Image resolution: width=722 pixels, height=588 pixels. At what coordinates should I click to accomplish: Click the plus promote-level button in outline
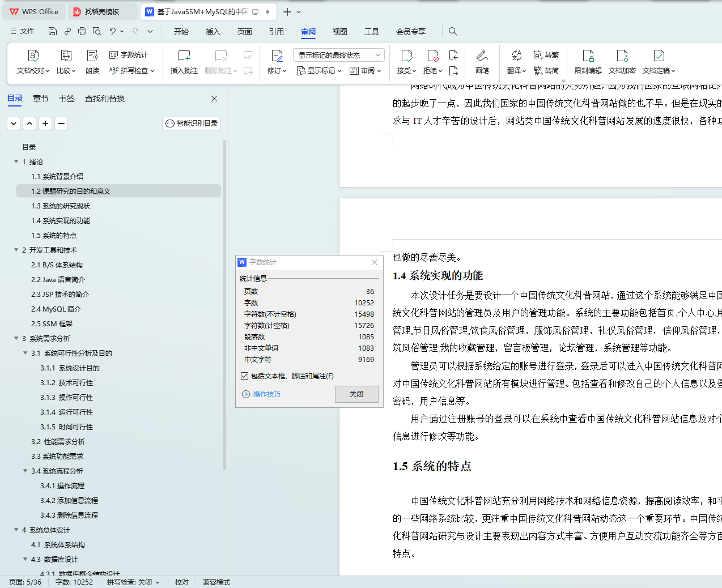(x=45, y=123)
